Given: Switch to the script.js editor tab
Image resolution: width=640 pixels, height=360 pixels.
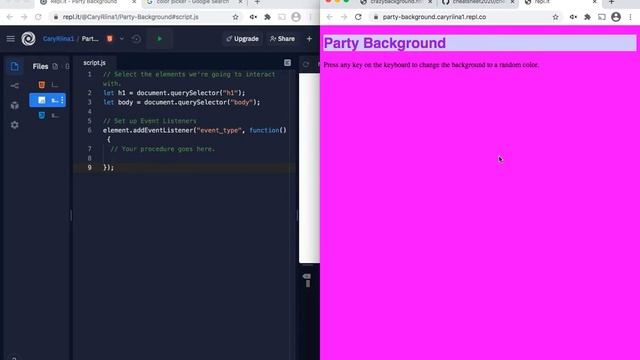Looking at the screenshot, I should (94, 63).
